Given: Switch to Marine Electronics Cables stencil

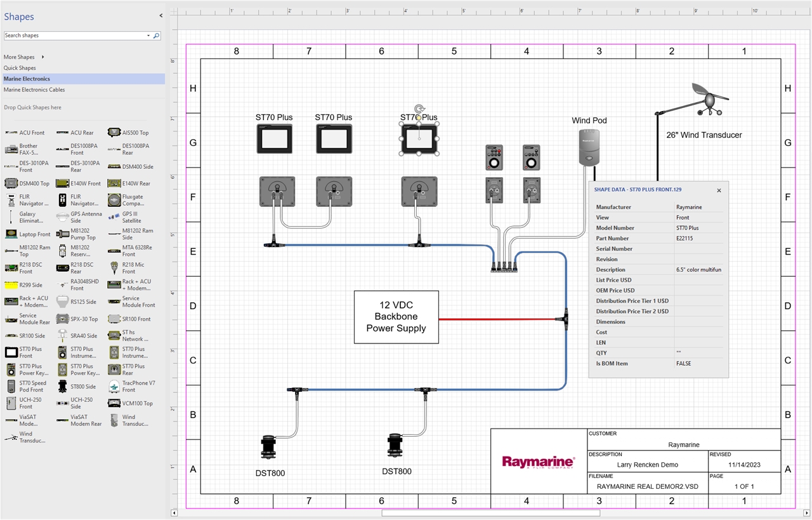Looking at the screenshot, I should pyautogui.click(x=34, y=90).
